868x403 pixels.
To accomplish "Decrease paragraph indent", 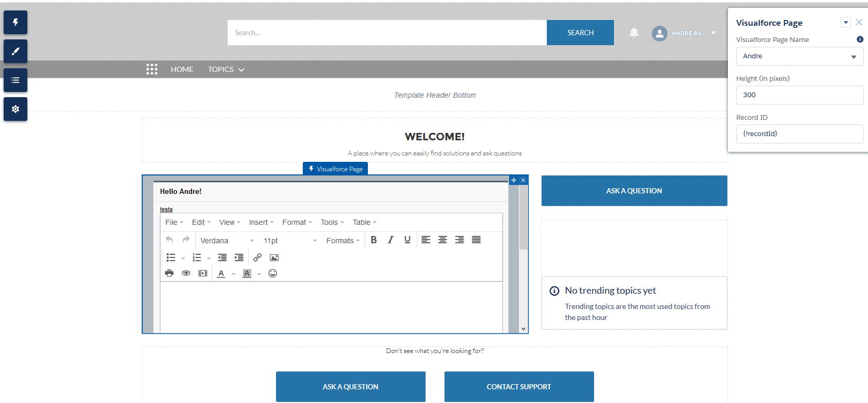I will [222, 257].
